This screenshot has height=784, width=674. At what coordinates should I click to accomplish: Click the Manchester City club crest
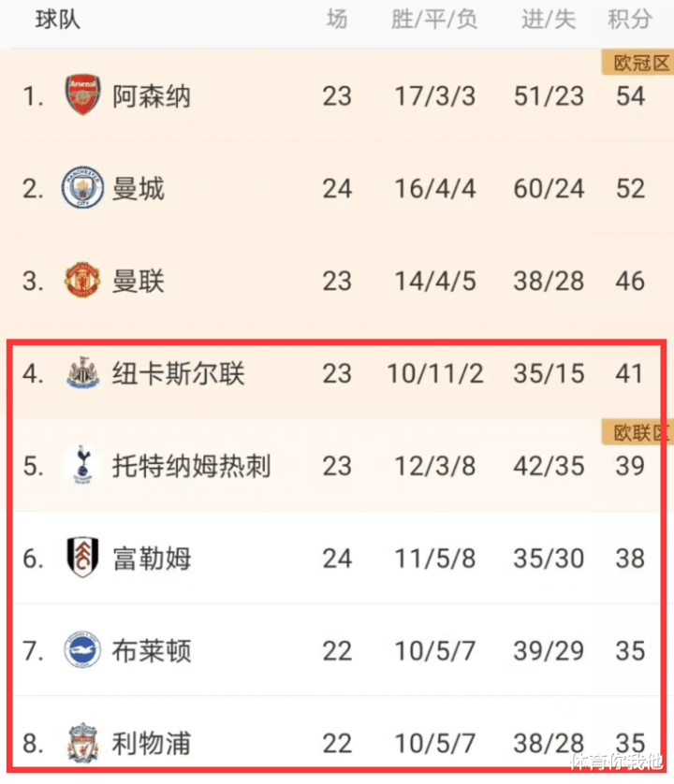coord(82,188)
